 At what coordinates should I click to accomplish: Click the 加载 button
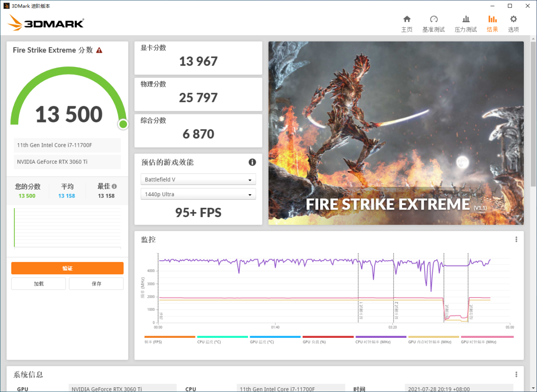point(38,283)
